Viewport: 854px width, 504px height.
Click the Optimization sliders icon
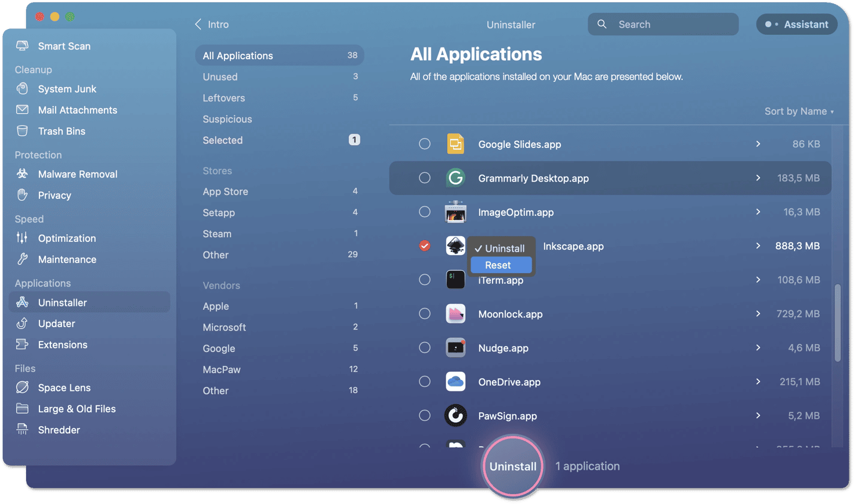[22, 238]
